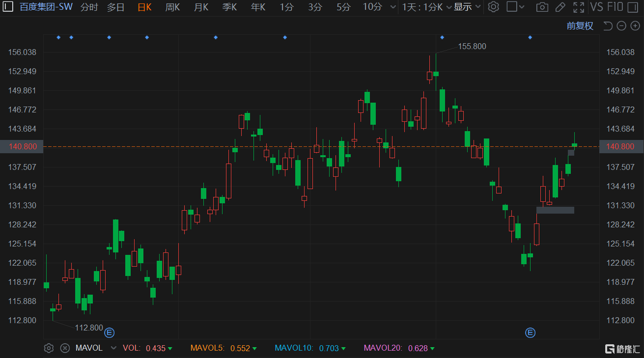The width and height of the screenshot is (644, 358).
Task: Switch to 周K weekly chart tab
Action: (x=172, y=7)
